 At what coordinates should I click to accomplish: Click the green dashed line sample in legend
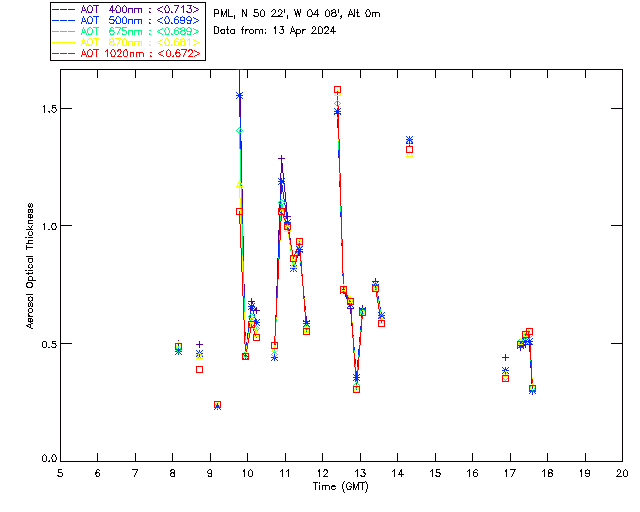tap(64, 31)
